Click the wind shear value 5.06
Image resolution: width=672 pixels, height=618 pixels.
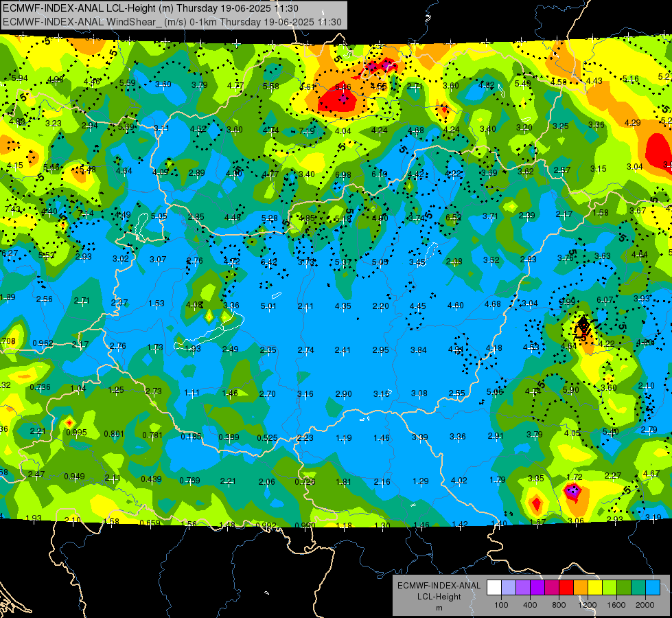click(x=494, y=391)
